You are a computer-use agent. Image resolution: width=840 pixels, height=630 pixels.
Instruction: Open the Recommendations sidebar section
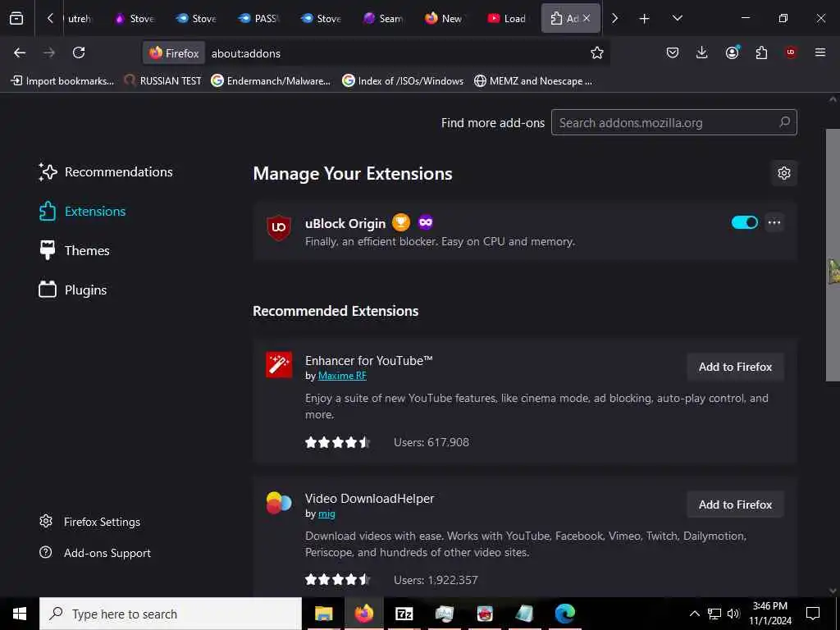pyautogui.click(x=106, y=172)
